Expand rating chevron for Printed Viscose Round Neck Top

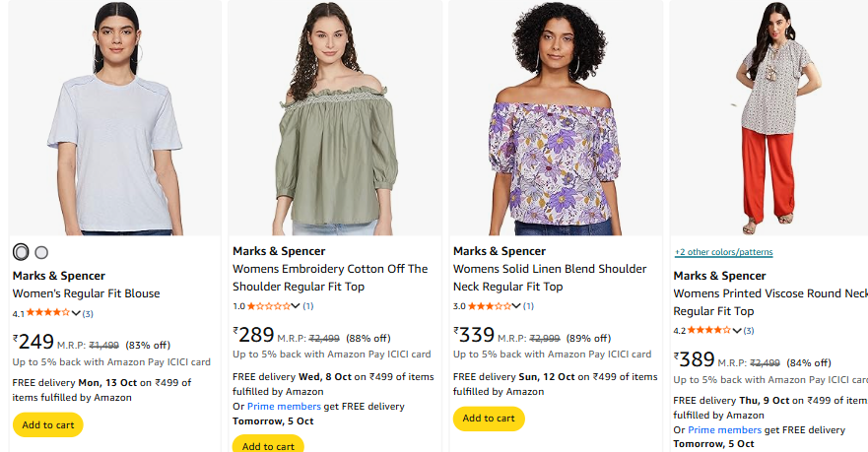tap(739, 331)
